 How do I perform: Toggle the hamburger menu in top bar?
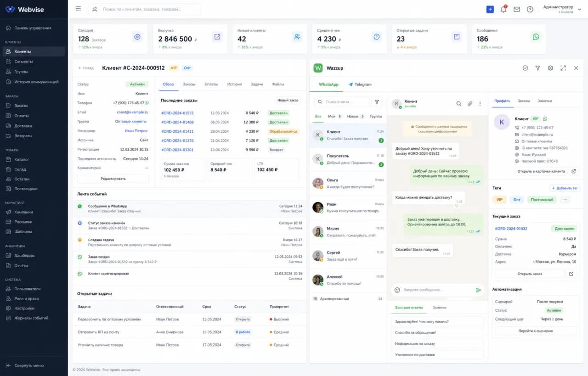click(x=78, y=9)
